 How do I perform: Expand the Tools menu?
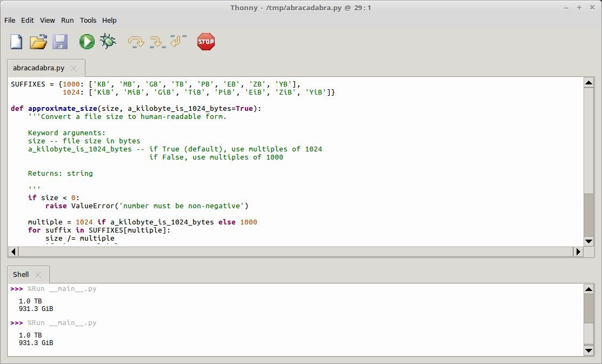88,20
